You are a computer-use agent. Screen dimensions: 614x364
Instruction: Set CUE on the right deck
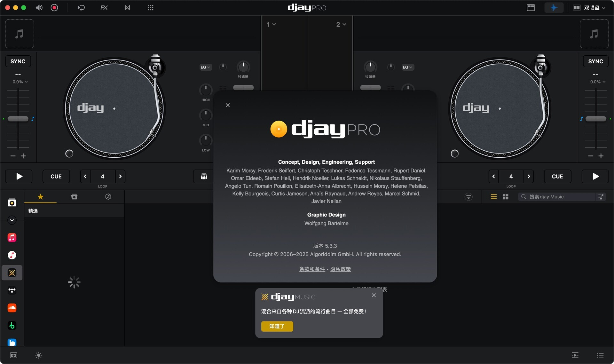click(x=557, y=176)
